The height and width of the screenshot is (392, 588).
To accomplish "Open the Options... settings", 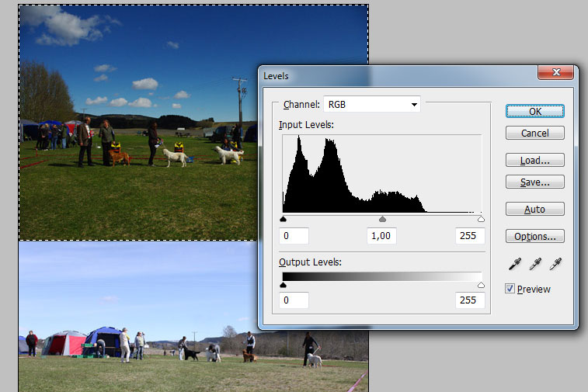I will (534, 236).
